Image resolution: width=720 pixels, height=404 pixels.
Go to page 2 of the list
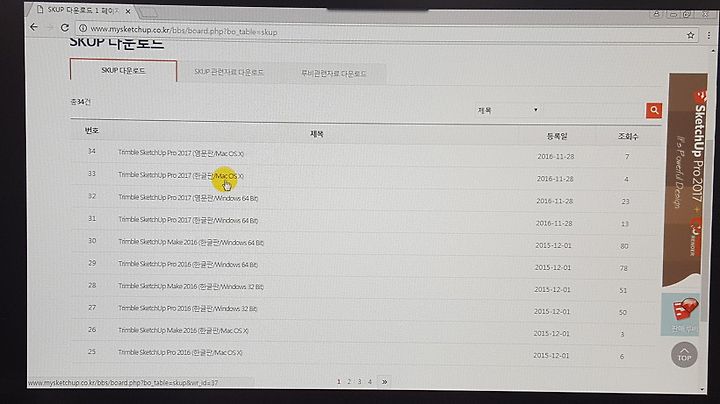(349, 382)
